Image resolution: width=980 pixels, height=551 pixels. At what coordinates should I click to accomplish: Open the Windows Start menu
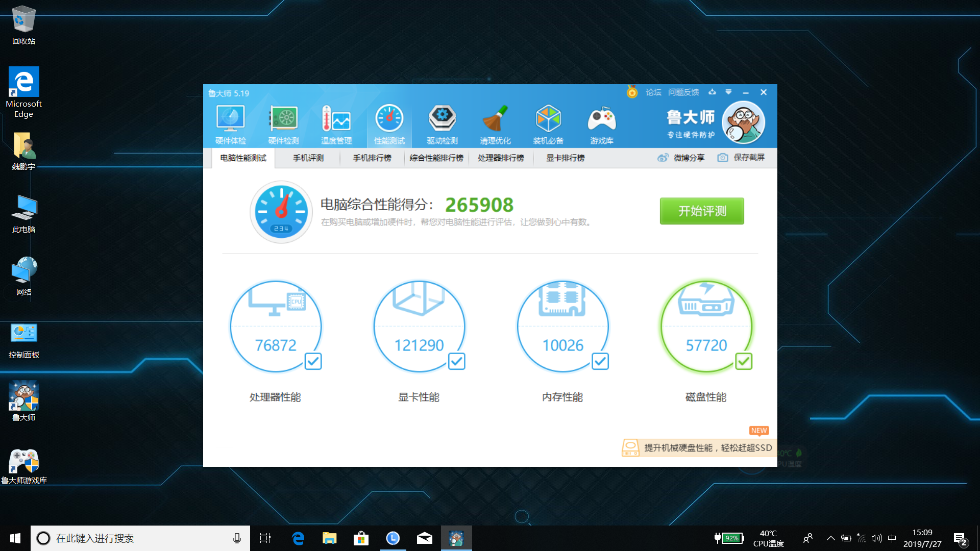tap(15, 538)
